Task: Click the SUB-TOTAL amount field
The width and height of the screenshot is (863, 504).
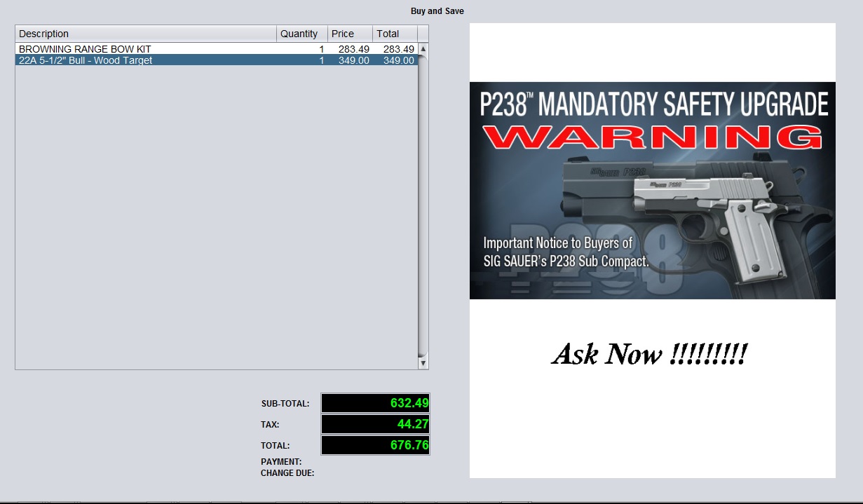Action: coord(375,403)
